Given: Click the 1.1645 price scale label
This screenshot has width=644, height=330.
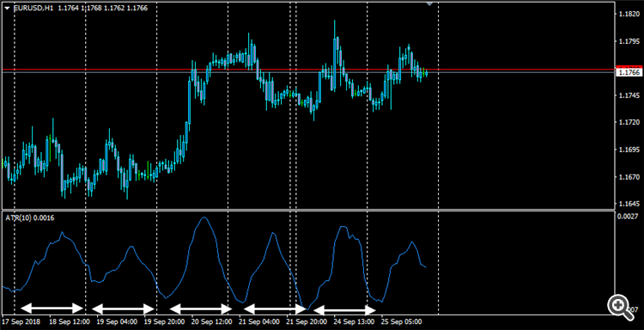Looking at the screenshot, I should click(629, 204).
